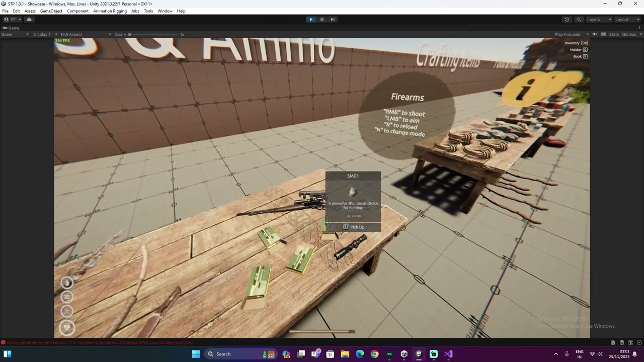Screen dimensions: 644x362
Task: Click the Pick Up prompt
Action: tap(354, 227)
